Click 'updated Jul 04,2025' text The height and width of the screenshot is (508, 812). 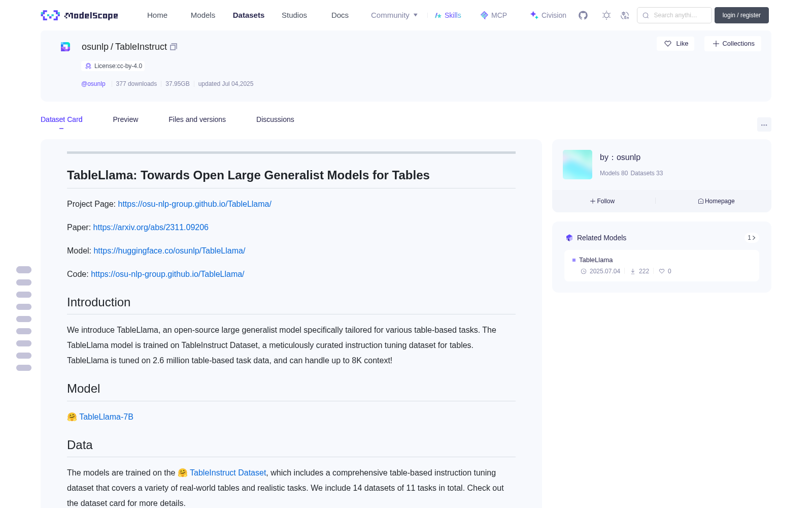click(x=226, y=84)
